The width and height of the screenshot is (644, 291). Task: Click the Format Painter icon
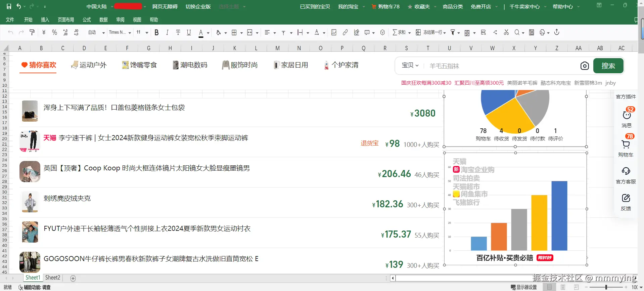pyautogui.click(x=32, y=32)
